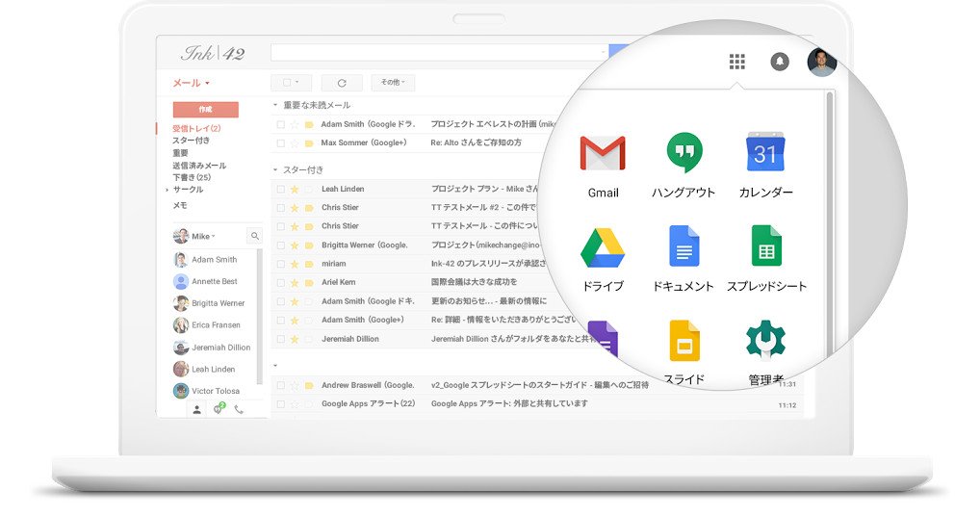
Task: Click the refresh mail icon button
Action: point(342,83)
